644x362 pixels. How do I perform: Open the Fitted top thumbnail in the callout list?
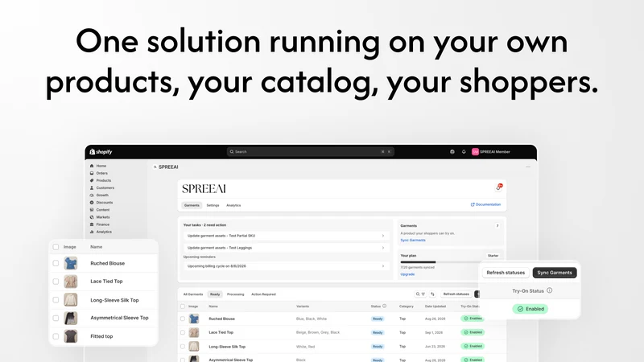click(71, 336)
